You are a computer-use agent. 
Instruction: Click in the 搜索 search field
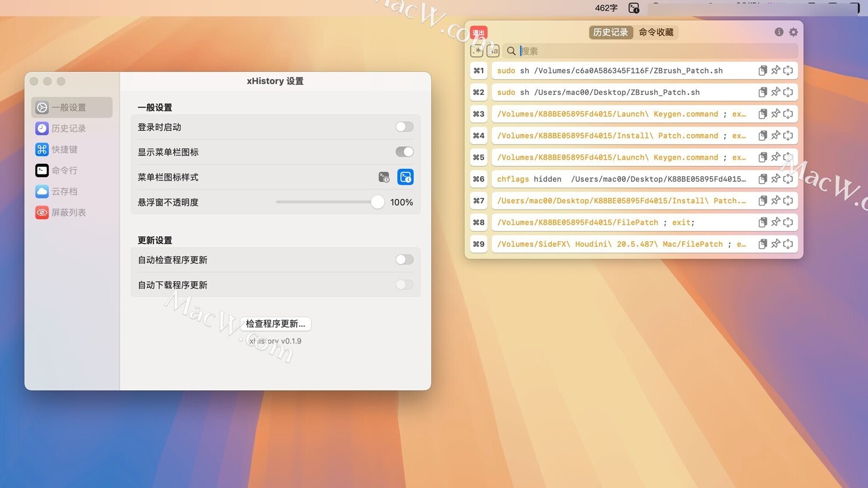coord(650,51)
